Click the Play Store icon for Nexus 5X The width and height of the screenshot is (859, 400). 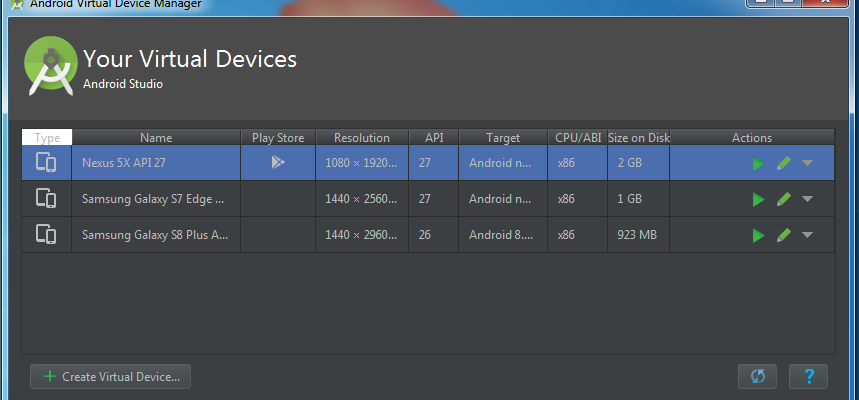pos(278,163)
